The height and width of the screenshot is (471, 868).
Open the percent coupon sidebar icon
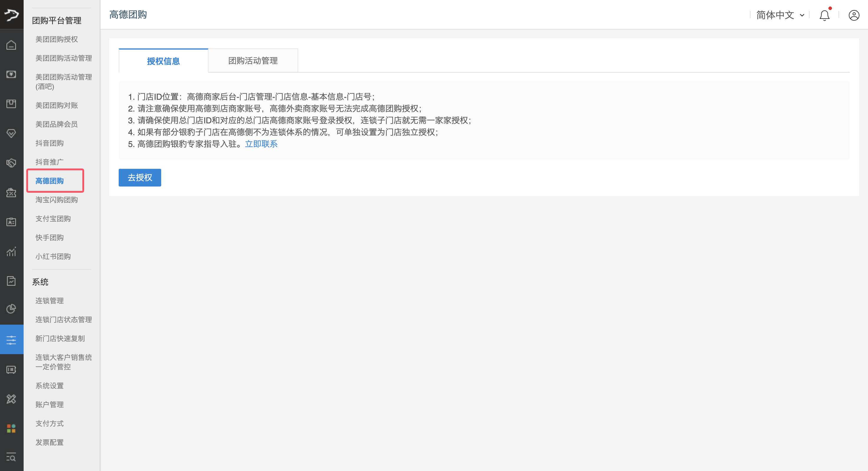(11, 193)
